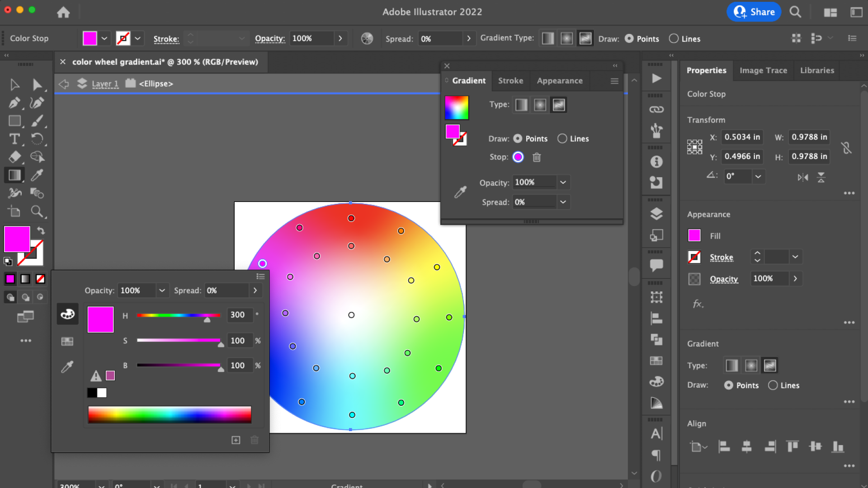
Task: Expand Opacity dropdown in Gradient panel
Action: click(x=563, y=183)
